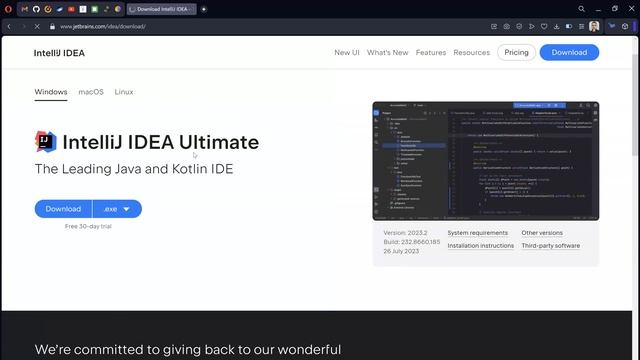Click the Pricing button
The width and height of the screenshot is (640, 360).
click(516, 53)
